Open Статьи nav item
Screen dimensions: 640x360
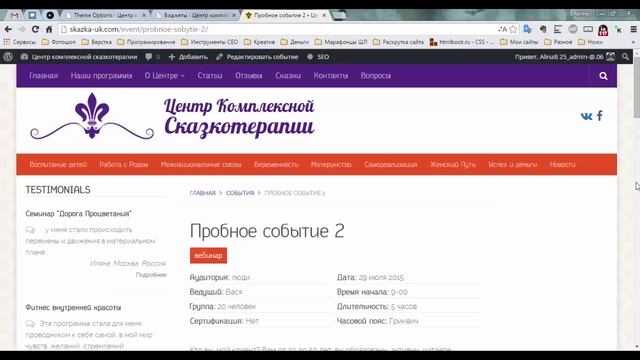point(210,76)
